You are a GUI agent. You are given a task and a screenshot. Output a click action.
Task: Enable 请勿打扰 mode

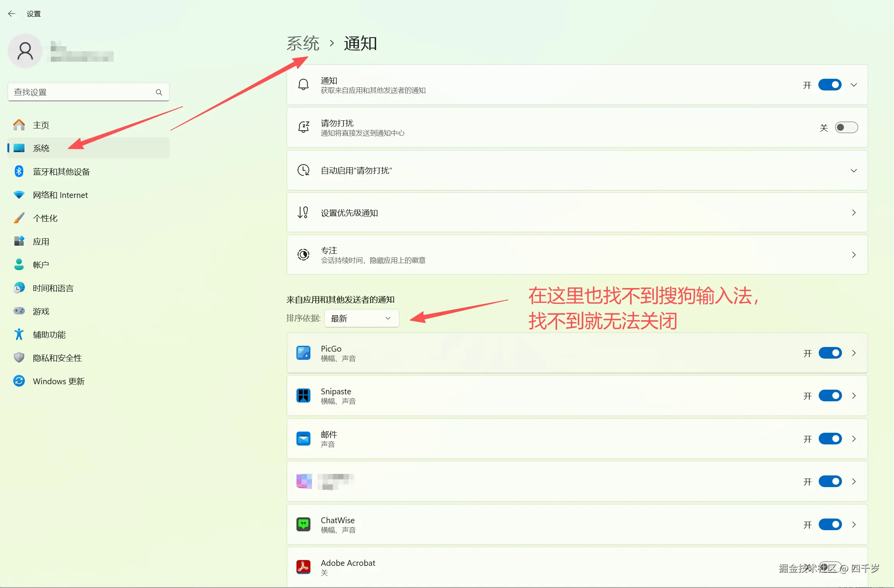[x=847, y=127]
